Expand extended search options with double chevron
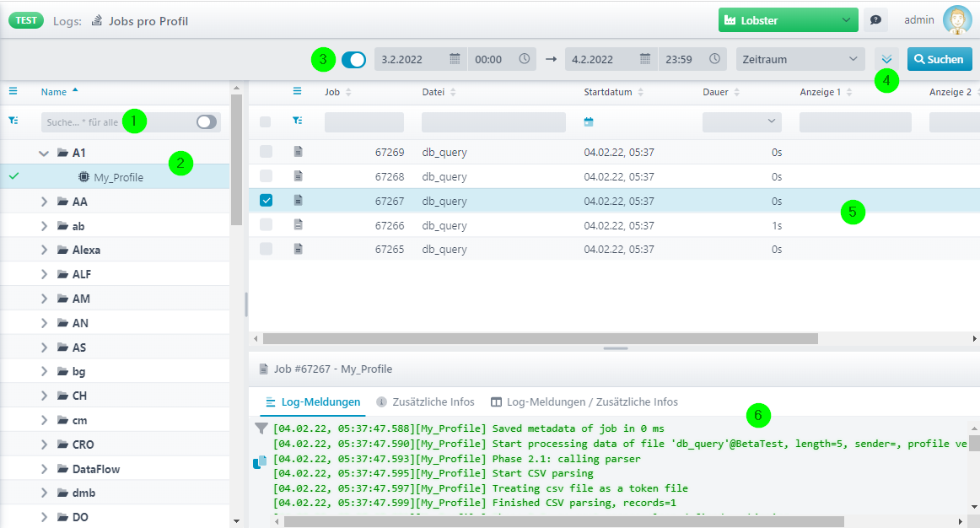The height and width of the screenshot is (528, 980). [886, 59]
